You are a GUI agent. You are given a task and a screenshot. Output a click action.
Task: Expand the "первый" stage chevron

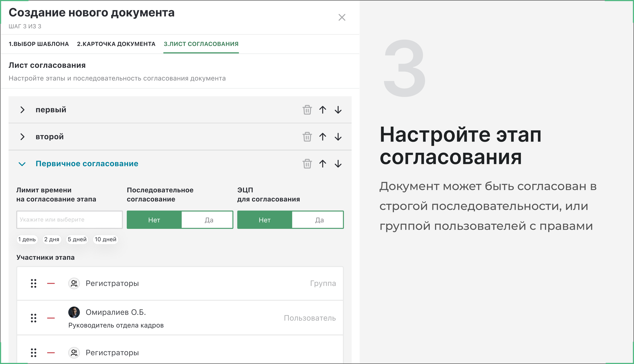pyautogui.click(x=22, y=110)
